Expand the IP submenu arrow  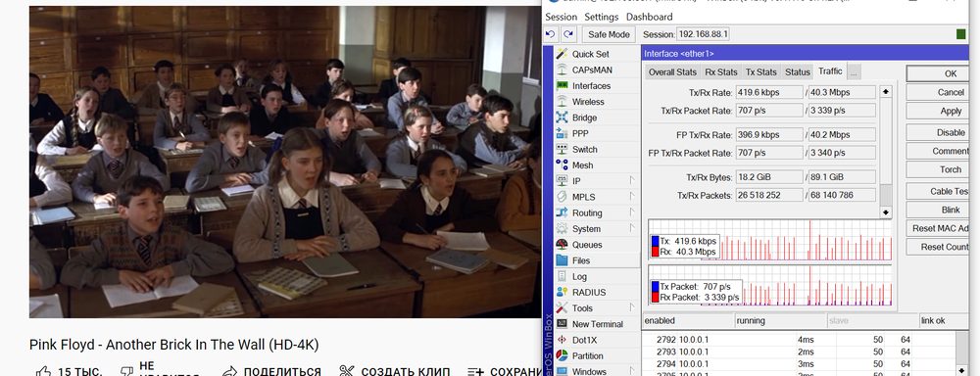click(x=632, y=180)
